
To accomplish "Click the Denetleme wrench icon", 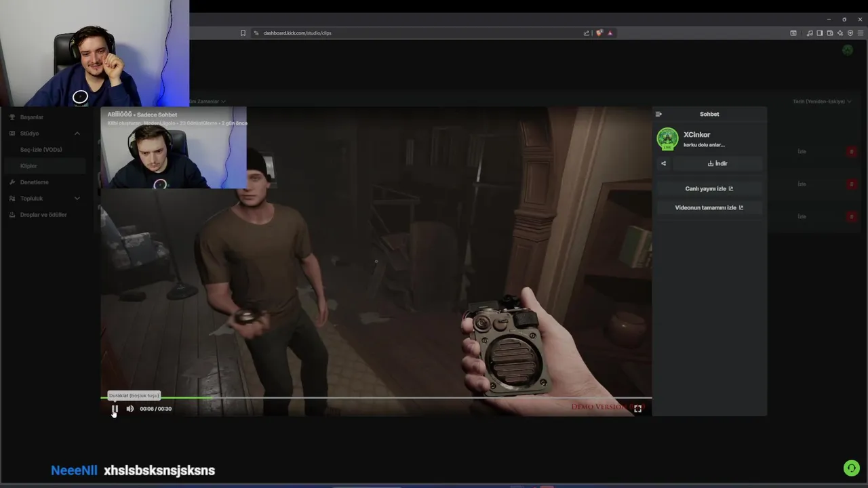I will click(12, 182).
